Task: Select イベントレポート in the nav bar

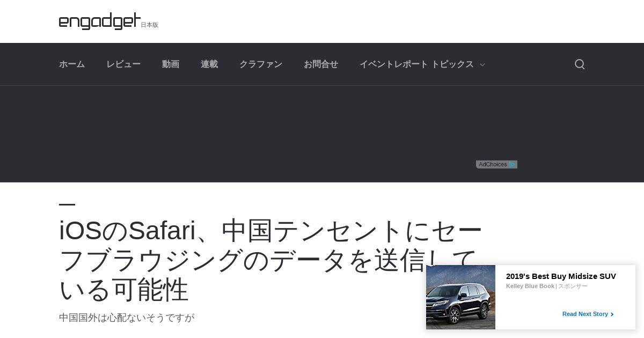Action: (394, 64)
